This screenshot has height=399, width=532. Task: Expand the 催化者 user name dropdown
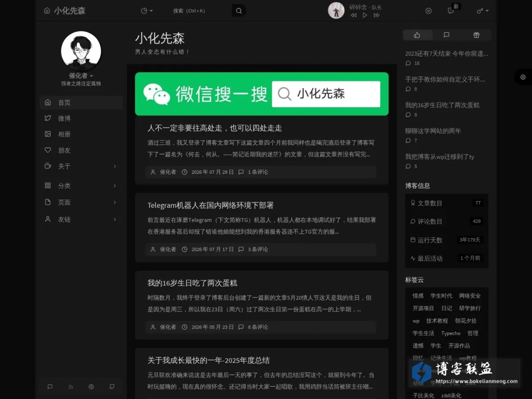(81, 76)
